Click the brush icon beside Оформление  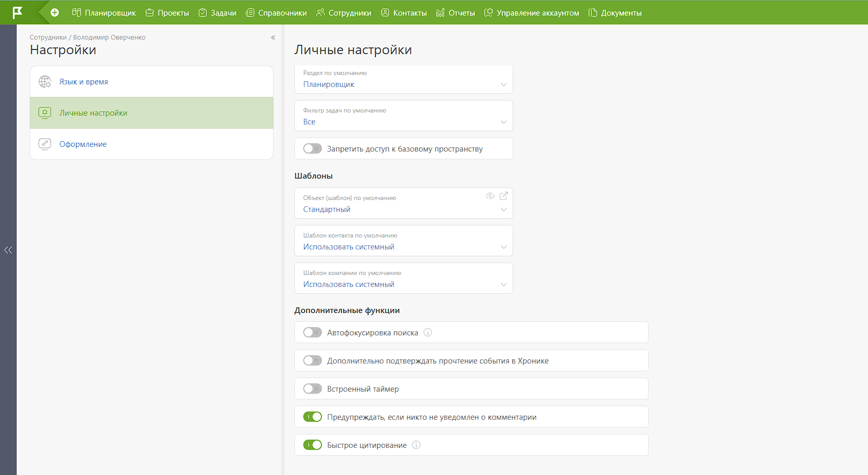click(x=45, y=144)
